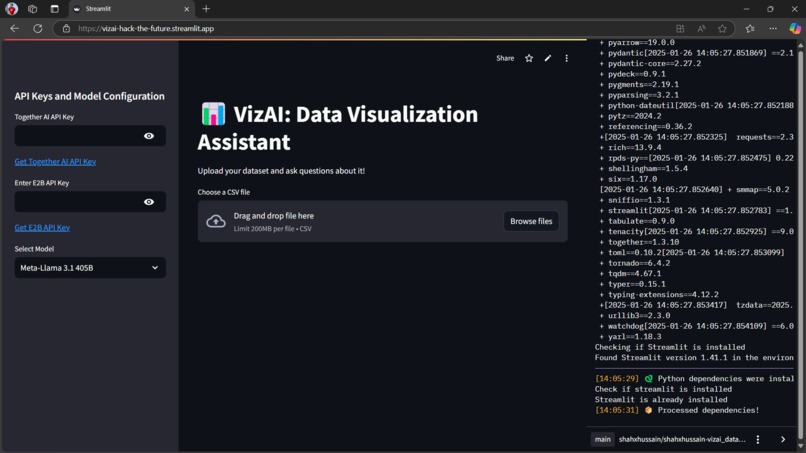The image size is (806, 453).
Task: Open Get Together AI API Key link
Action: coord(55,161)
